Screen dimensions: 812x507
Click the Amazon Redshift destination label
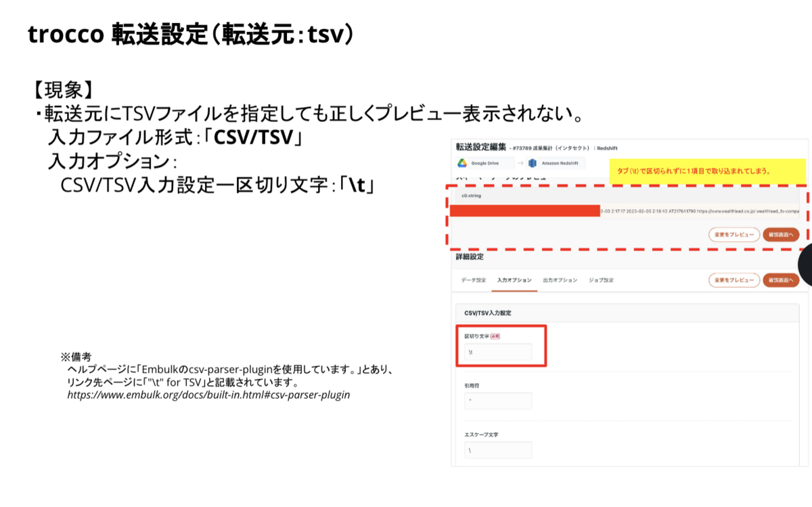(x=560, y=163)
